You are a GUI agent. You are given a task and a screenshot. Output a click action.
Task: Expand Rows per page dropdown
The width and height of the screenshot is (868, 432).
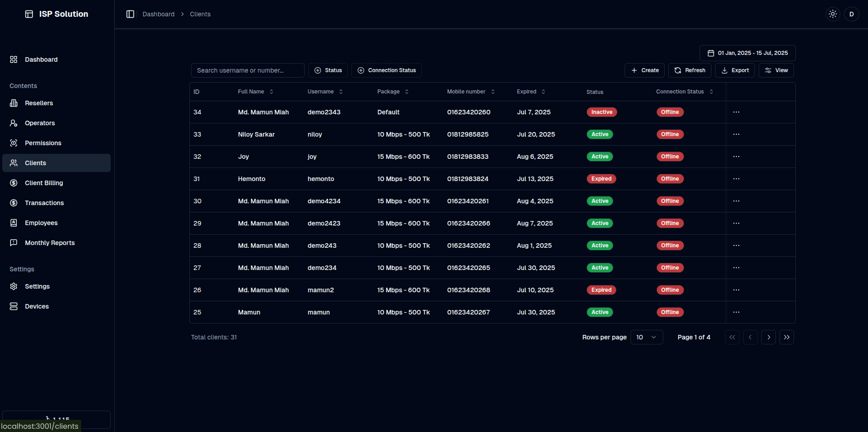(x=646, y=337)
